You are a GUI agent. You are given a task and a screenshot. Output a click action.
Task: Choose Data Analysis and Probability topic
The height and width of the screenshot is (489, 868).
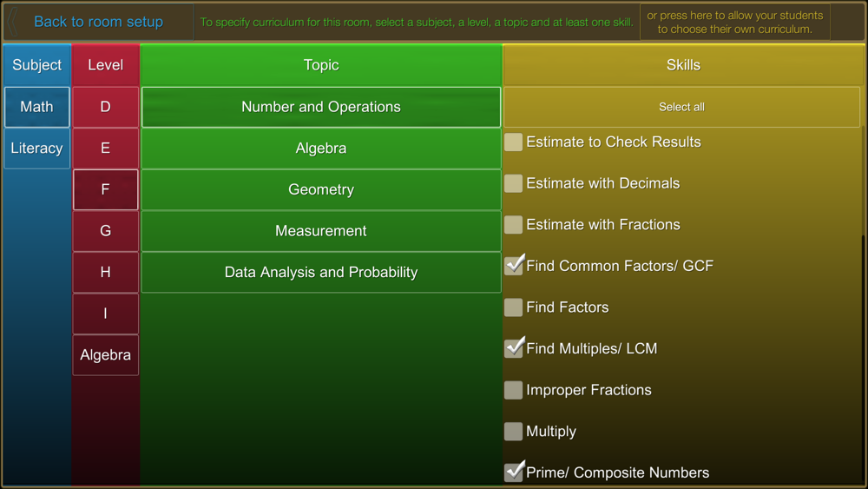[x=321, y=272]
